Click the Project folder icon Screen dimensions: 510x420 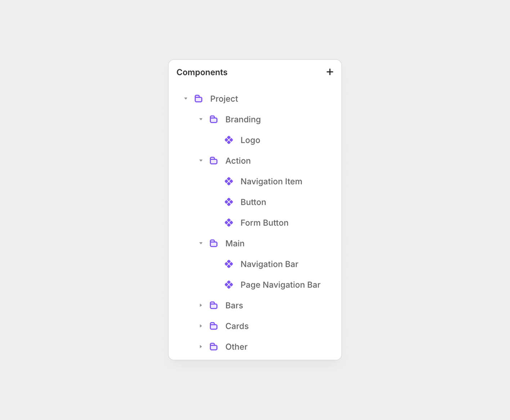click(198, 99)
